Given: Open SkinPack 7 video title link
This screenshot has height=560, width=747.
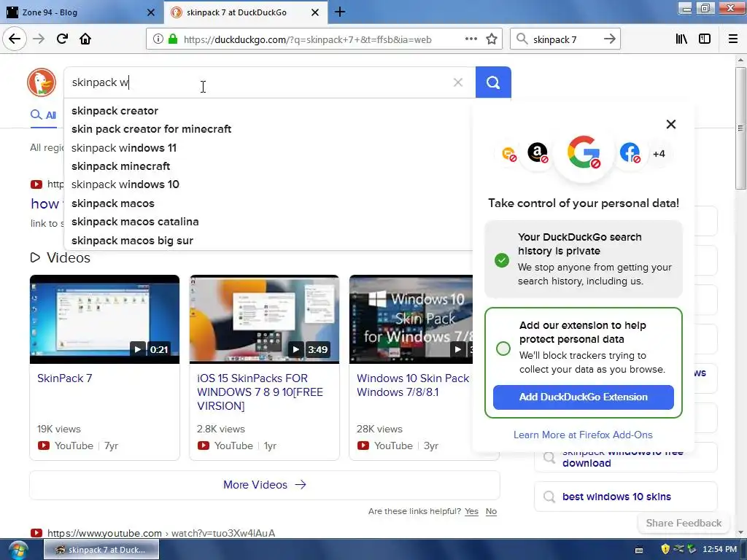Looking at the screenshot, I should click(65, 378).
